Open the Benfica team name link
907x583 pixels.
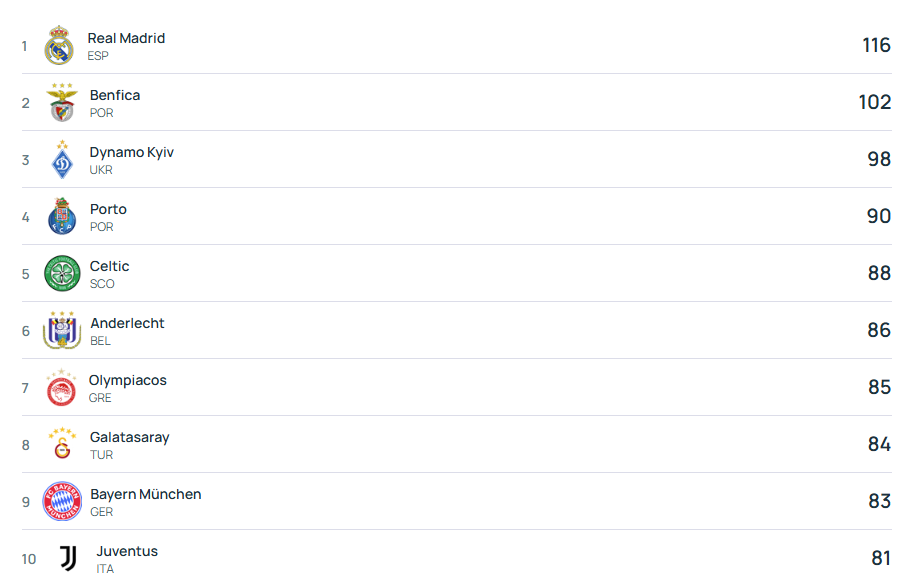tap(115, 95)
